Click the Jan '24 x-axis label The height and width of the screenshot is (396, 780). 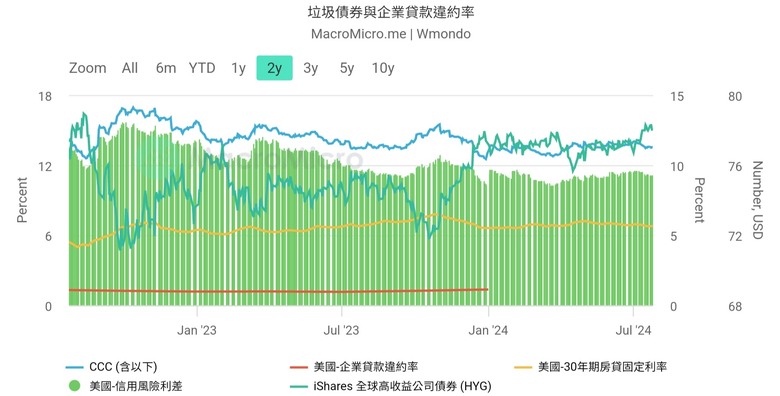(x=488, y=330)
